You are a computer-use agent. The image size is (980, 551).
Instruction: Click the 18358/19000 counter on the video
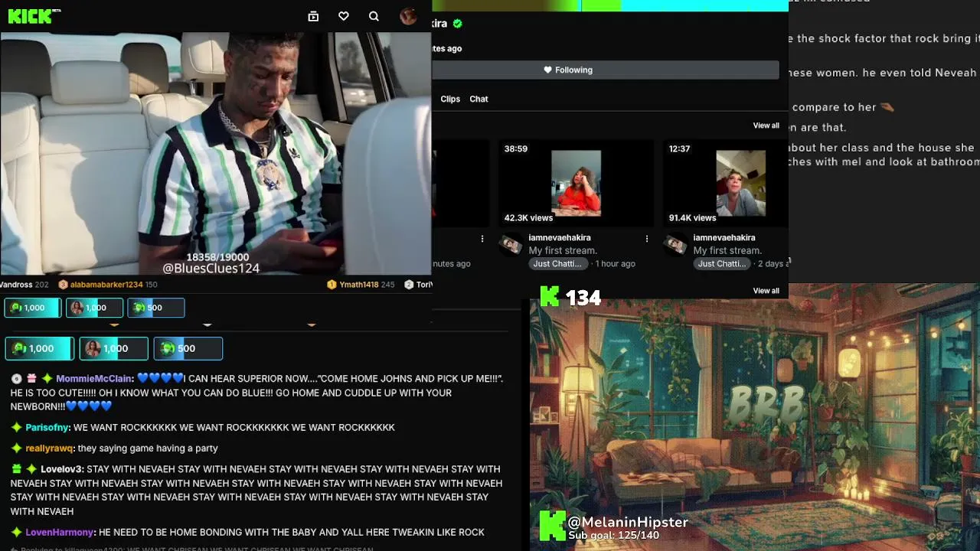click(217, 257)
